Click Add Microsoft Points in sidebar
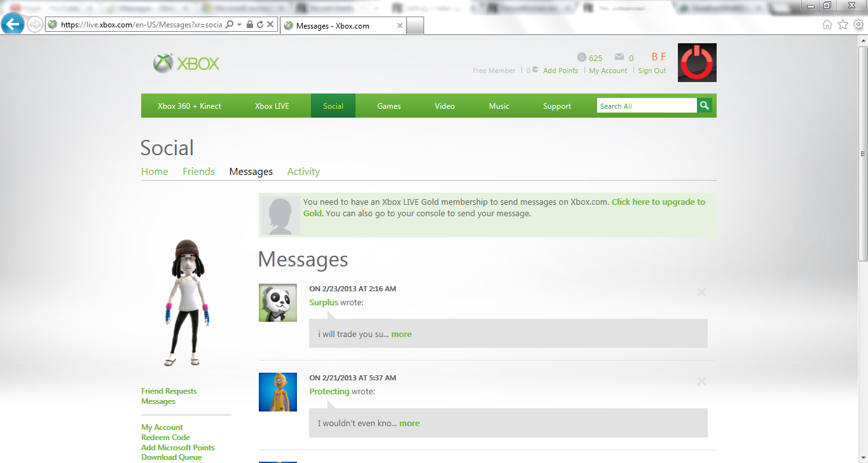The image size is (868, 463). tap(178, 448)
